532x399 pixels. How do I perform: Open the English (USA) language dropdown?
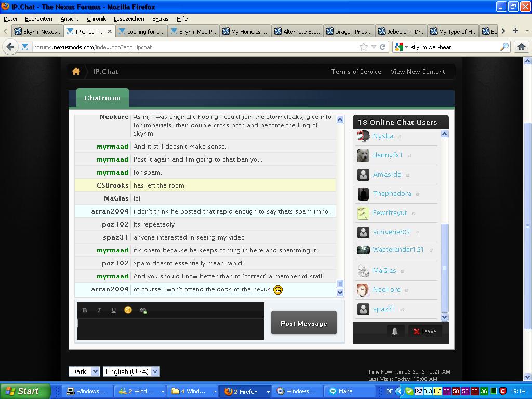pyautogui.click(x=131, y=371)
